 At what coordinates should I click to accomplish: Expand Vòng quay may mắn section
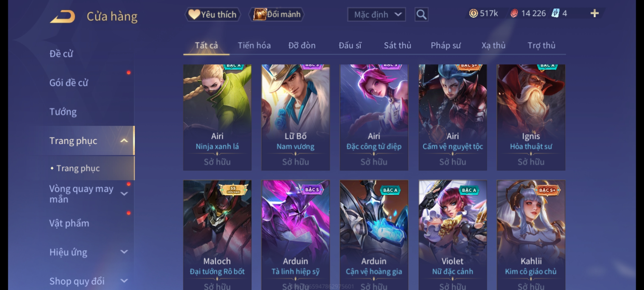pyautogui.click(x=124, y=194)
